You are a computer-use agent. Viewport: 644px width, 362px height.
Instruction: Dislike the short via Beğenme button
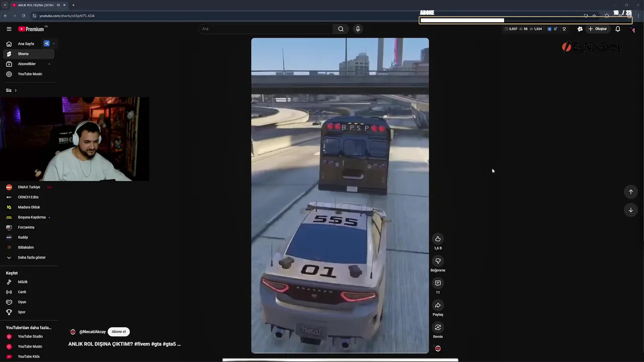point(438,261)
